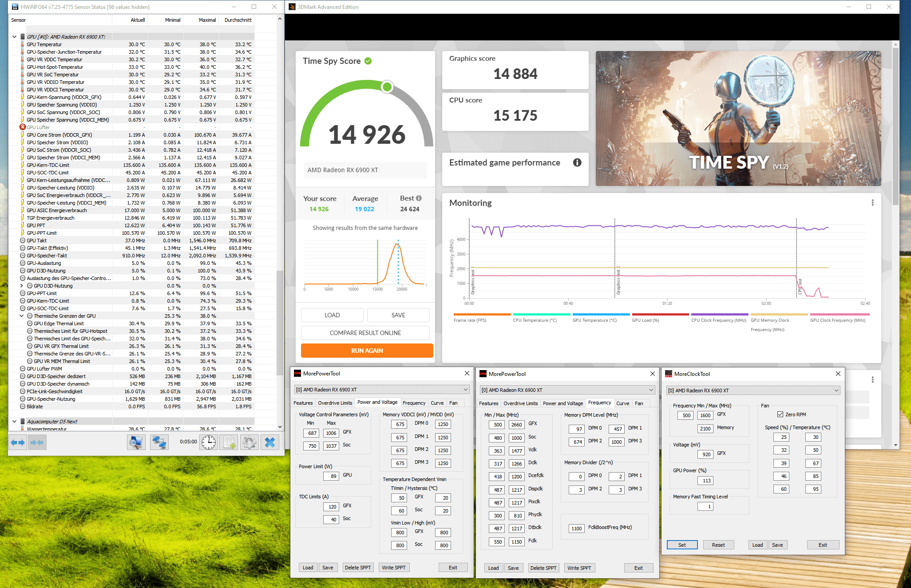Collapse AMD Radeon RX 6900 XT sensor group

14,37
